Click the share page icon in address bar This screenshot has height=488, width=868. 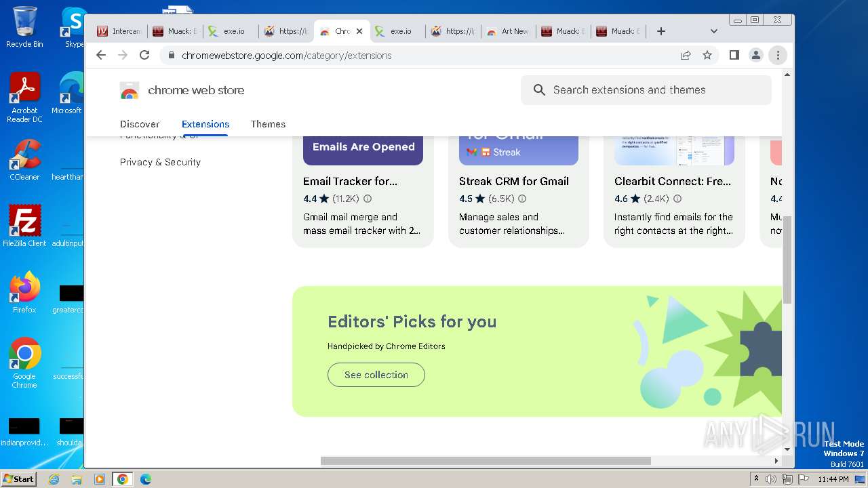pyautogui.click(x=686, y=56)
